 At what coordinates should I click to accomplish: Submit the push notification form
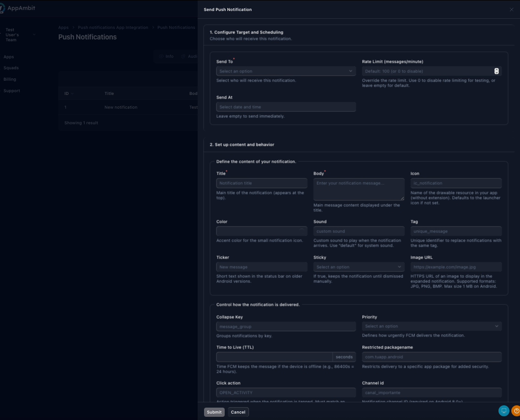click(214, 412)
